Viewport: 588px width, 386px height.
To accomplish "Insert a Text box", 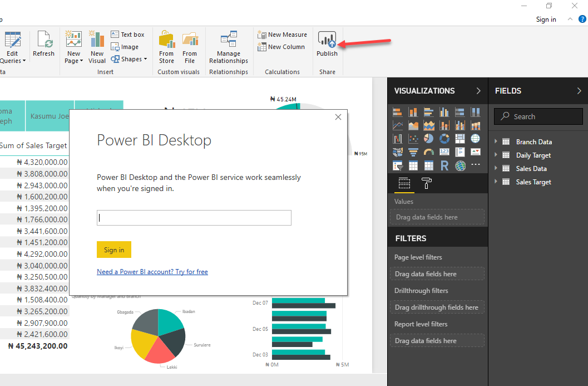I will coord(127,34).
